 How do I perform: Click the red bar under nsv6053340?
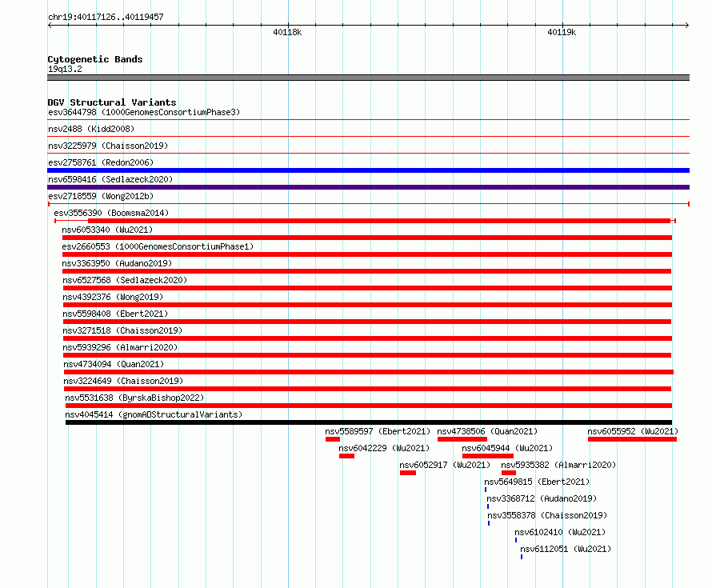coord(367,238)
